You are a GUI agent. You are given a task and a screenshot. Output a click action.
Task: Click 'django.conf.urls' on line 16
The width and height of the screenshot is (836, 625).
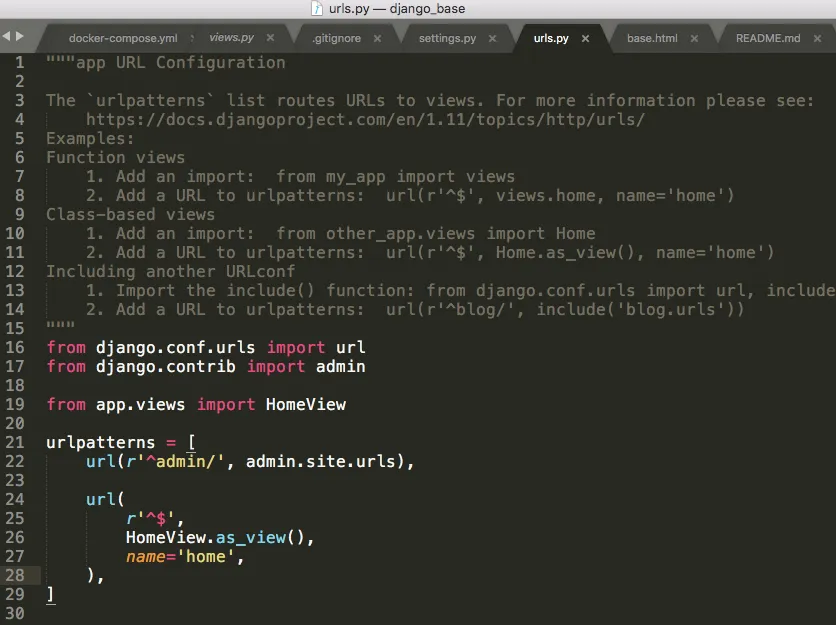[175, 348]
